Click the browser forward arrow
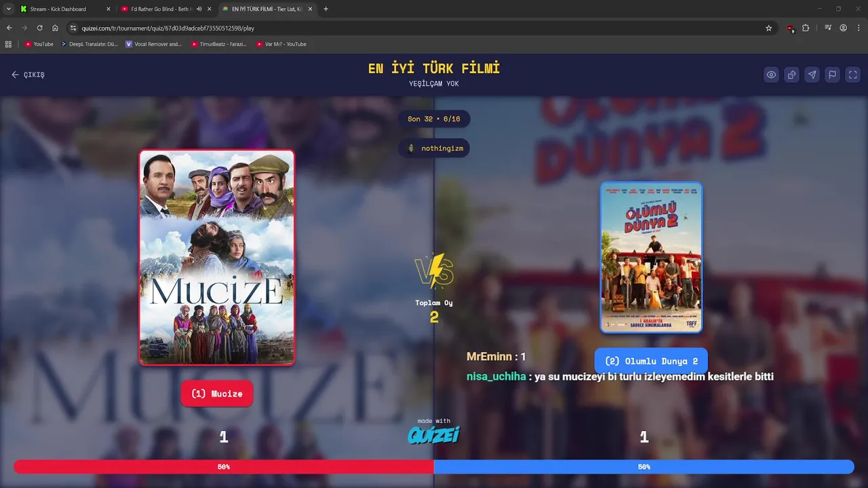The image size is (868, 488). pyautogui.click(x=24, y=28)
